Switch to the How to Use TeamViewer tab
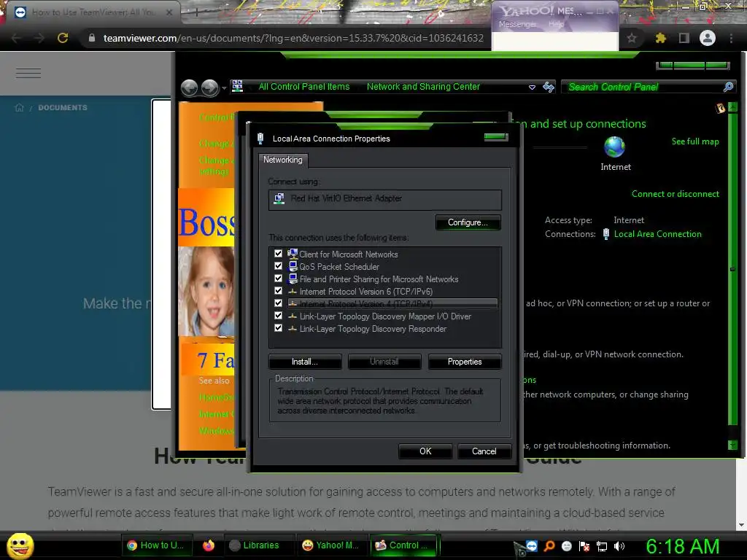This screenshot has width=747, height=560. (94, 12)
